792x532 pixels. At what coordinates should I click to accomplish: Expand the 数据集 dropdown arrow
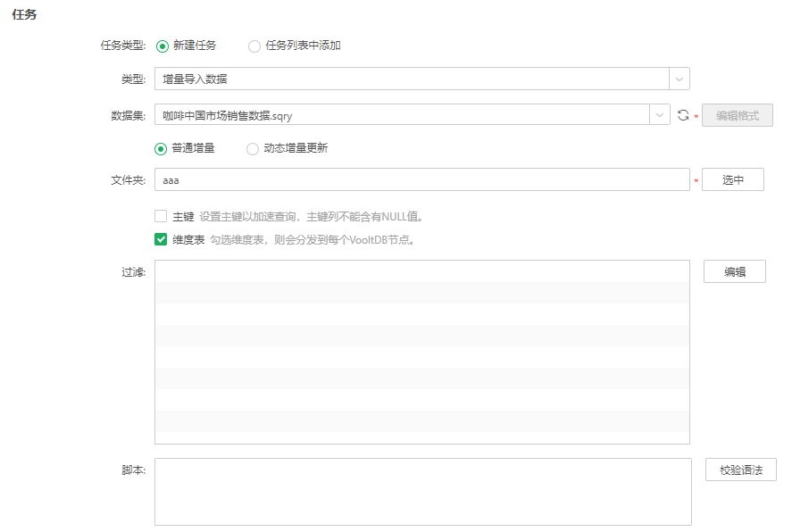pos(661,114)
